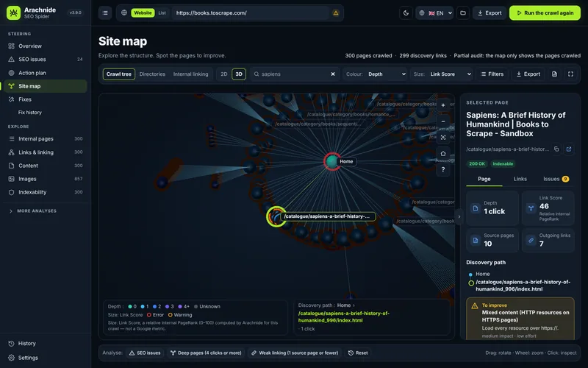This screenshot has width=588, height=368.
Task: Click the Arachnide spider logo
Action: pyautogui.click(x=13, y=13)
